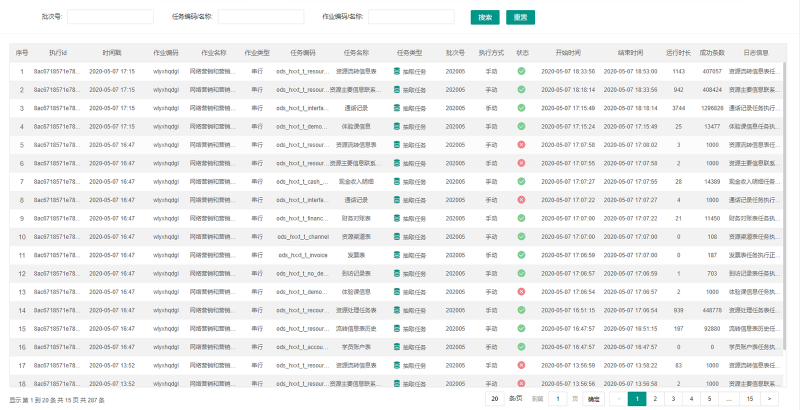Click the success count 448778 cell in row 14
The height and width of the screenshot is (410, 800).
(712, 310)
